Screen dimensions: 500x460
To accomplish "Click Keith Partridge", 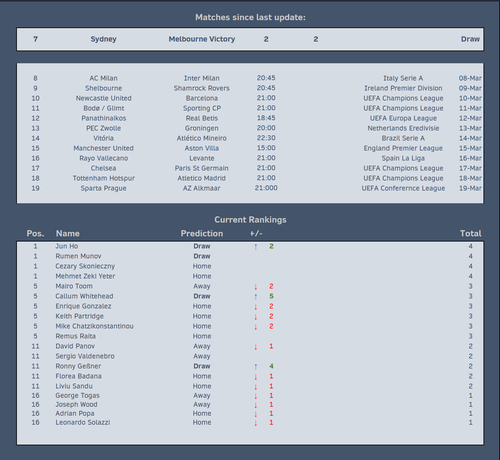I will (79, 316).
